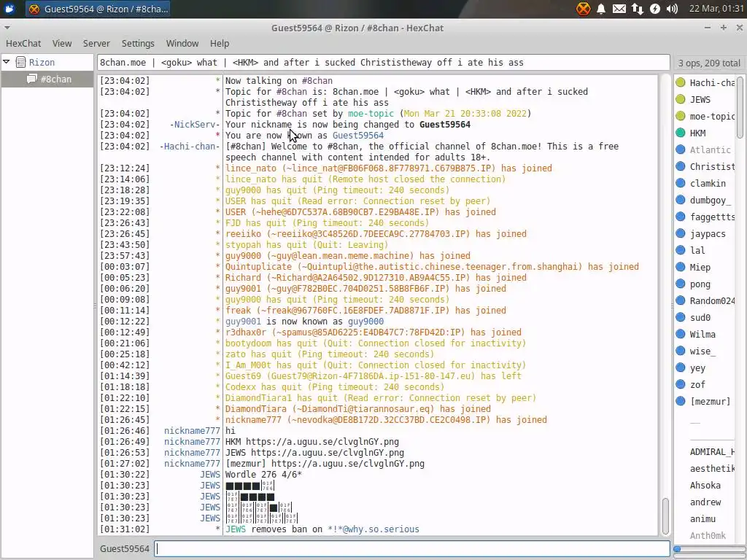747x560 pixels.
Task: Select user yey's status icon
Action: coord(681,367)
